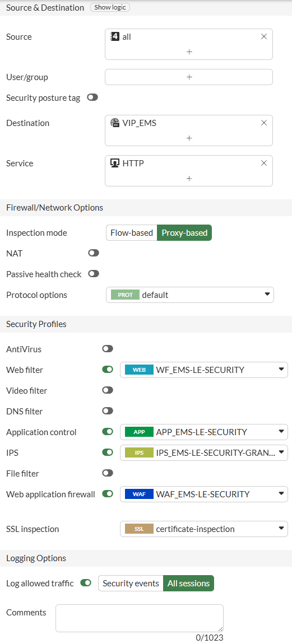Image resolution: width=292 pixels, height=644 pixels.
Task: Select Security events logging option
Action: pyautogui.click(x=131, y=583)
